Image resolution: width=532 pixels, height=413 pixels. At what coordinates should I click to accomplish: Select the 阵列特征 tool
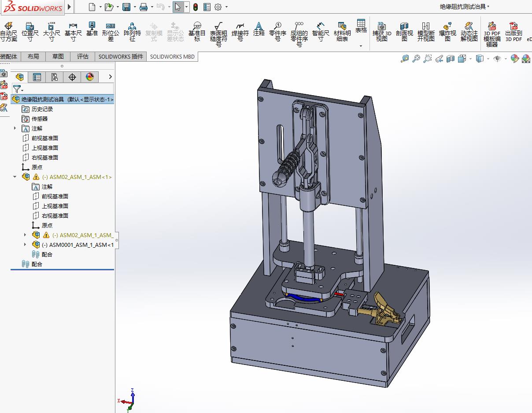(x=132, y=32)
